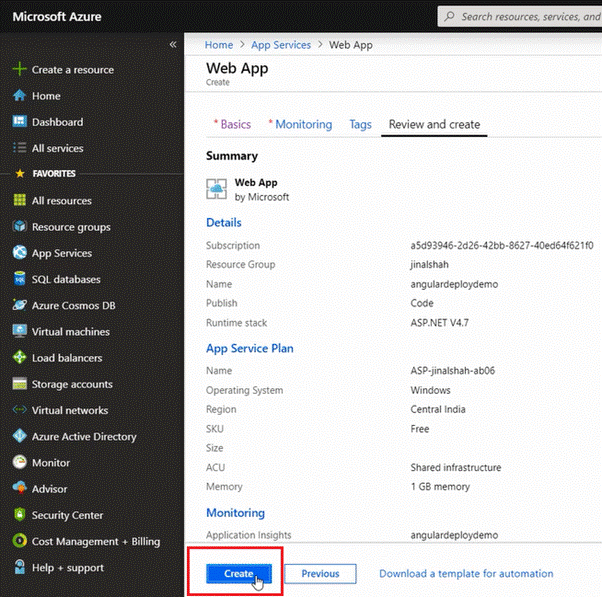Click the Runtime stack value ASP.NET V4.7
This screenshot has height=597, width=602.
440,322
